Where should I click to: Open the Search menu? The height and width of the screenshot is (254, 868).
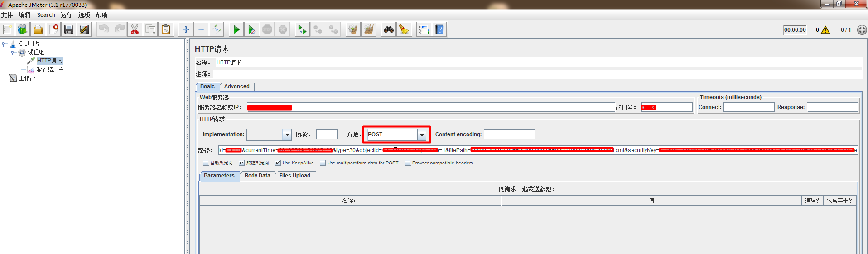click(46, 15)
